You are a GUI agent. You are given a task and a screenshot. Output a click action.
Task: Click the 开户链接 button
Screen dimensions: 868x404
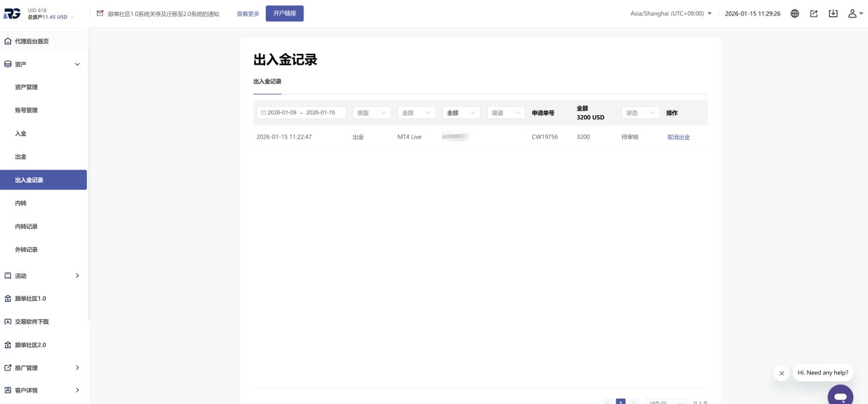(285, 13)
